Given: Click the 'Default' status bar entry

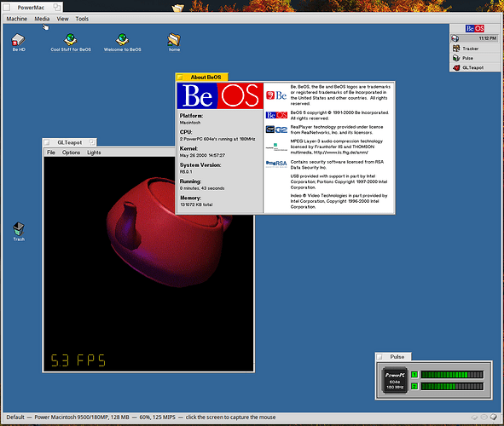Looking at the screenshot, I should coord(15,417).
